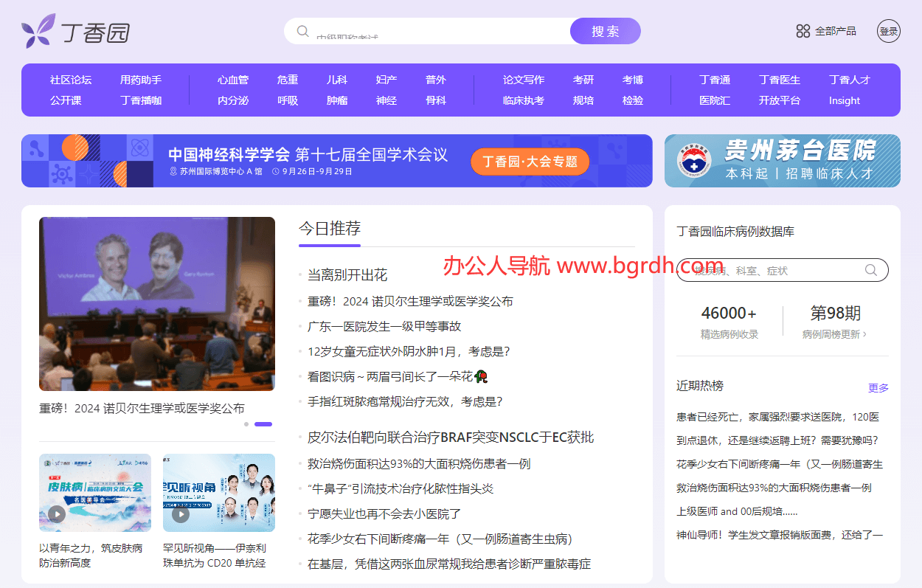922x588 pixels.
Task: Click the magnifier icon in the top search bar
Action: 302,31
